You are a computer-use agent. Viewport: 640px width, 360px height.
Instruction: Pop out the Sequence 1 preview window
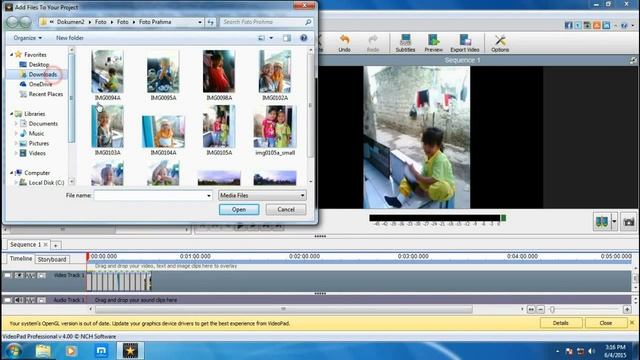(x=633, y=60)
